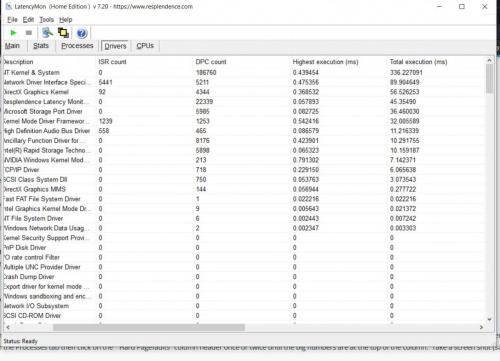Select the Resplendence Latency Monitor row

coord(244,102)
